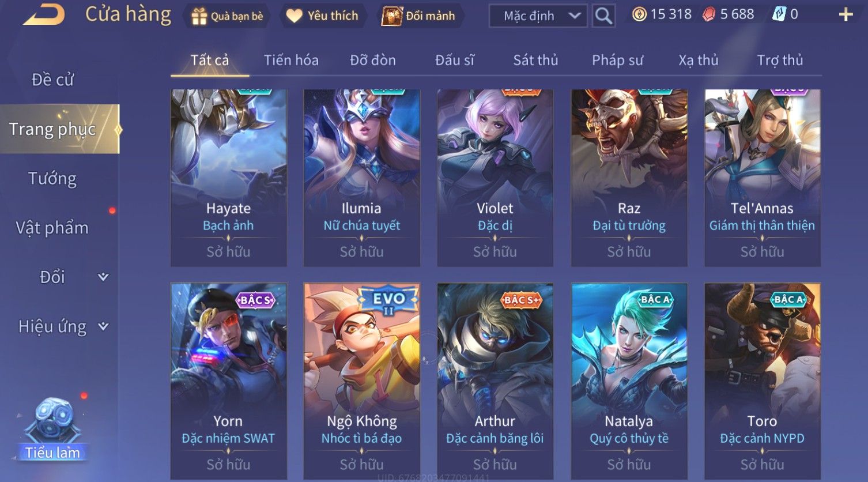Open Quà bạn bè gift icon

[x=199, y=16]
